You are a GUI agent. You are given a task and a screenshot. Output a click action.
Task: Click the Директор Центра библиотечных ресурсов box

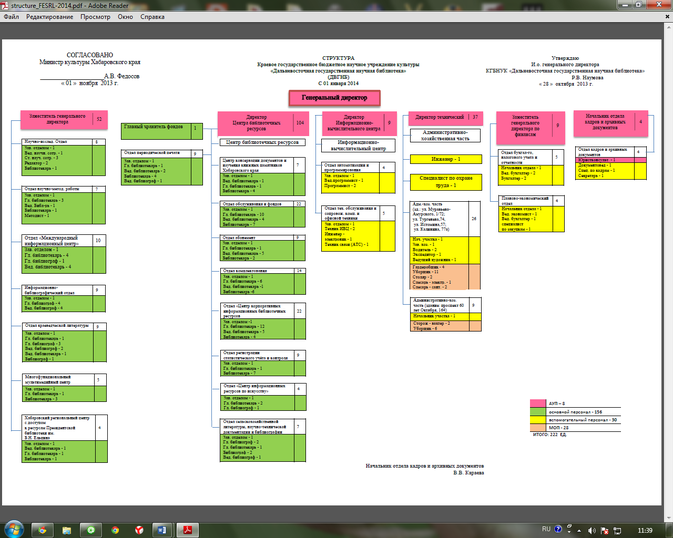pos(263,123)
